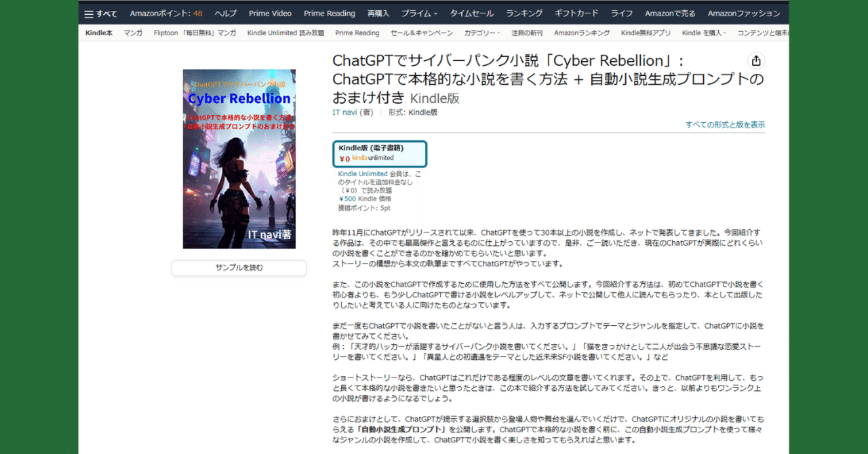Expand the プライム dropdown in the navigation bar
The height and width of the screenshot is (454, 868).
pos(418,12)
